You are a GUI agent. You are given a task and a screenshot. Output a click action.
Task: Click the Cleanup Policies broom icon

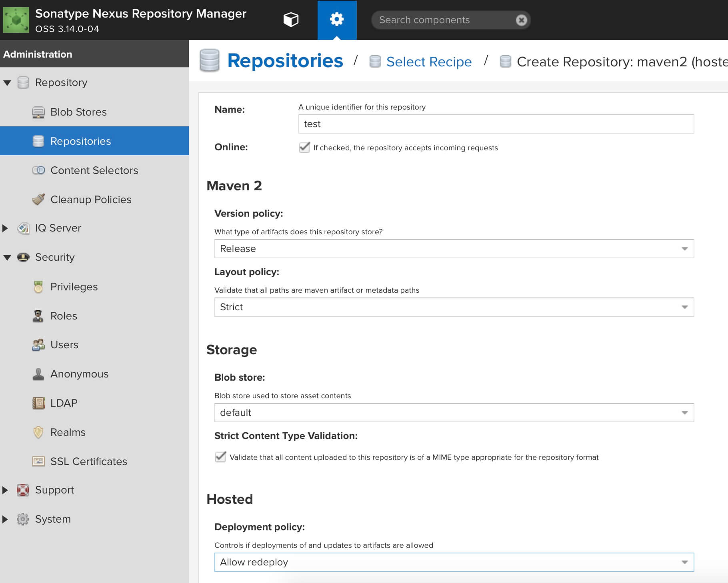(x=38, y=199)
